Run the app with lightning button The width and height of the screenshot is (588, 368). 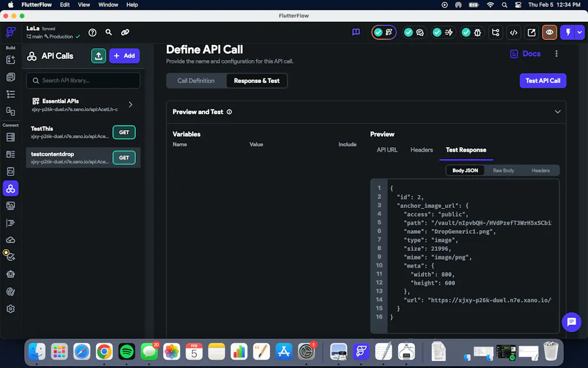click(x=568, y=32)
